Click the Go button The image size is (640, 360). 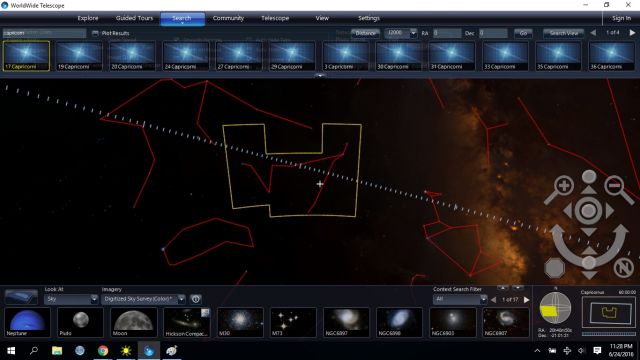pos(523,33)
